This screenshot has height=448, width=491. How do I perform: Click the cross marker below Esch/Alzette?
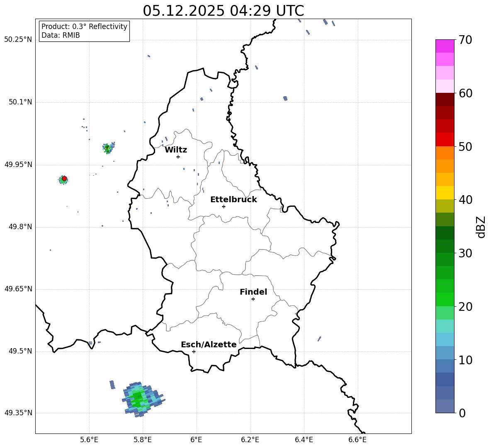tap(194, 351)
